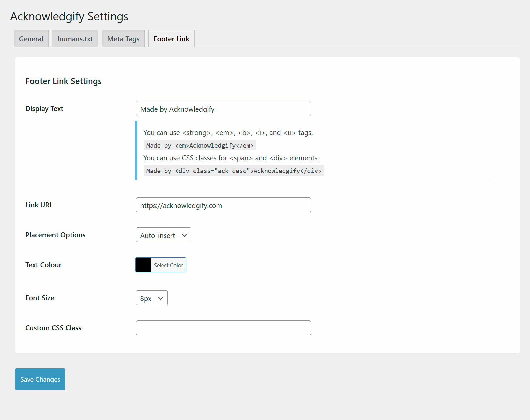The width and height of the screenshot is (530, 420).
Task: Click the Font Size label
Action: pyautogui.click(x=40, y=298)
